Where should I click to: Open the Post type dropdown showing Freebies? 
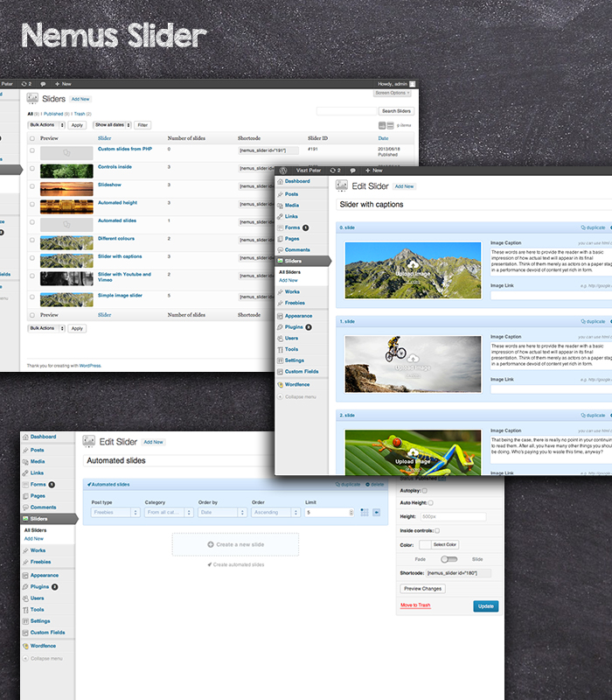116,513
